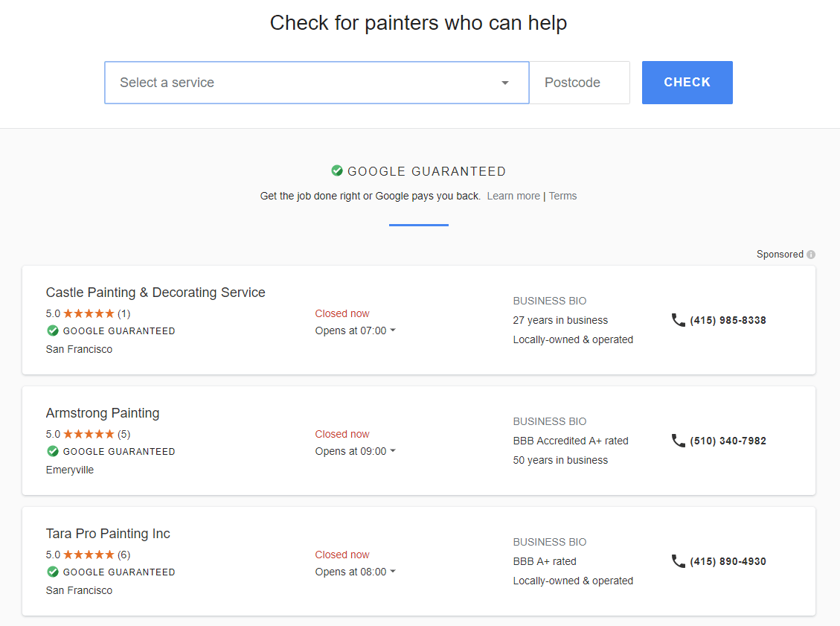Call number (510) 340-7982
The width and height of the screenshot is (840, 626).
point(728,441)
